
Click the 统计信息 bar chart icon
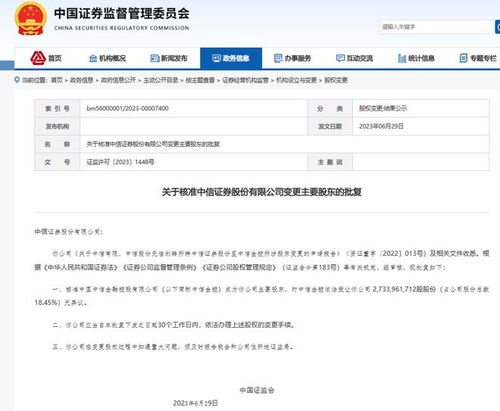click(402, 58)
